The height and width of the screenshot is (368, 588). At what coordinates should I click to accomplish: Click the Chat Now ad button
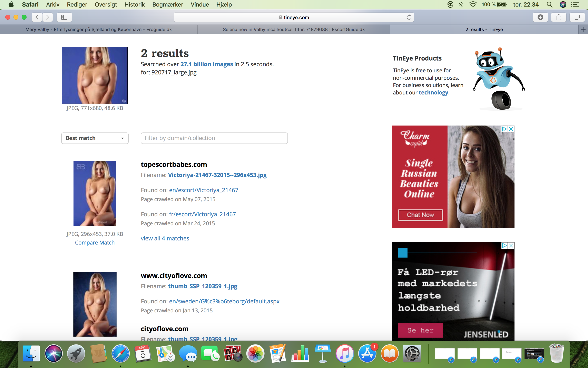pyautogui.click(x=420, y=215)
